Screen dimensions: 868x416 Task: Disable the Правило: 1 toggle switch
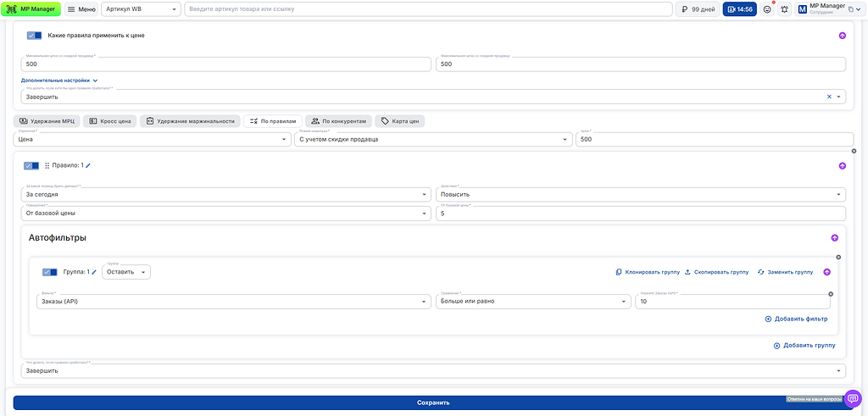(31, 166)
